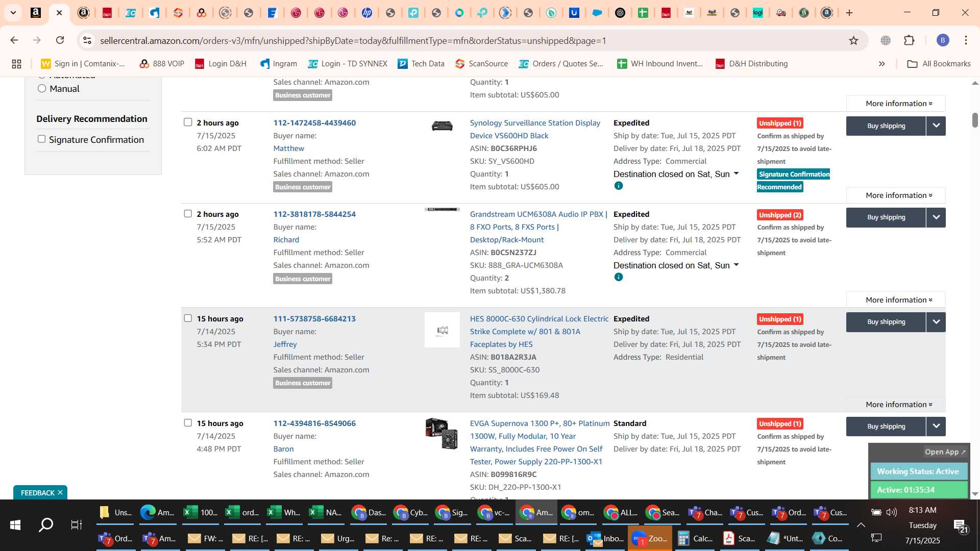
Task: Switch to the logi browser tab
Action: 757,13
